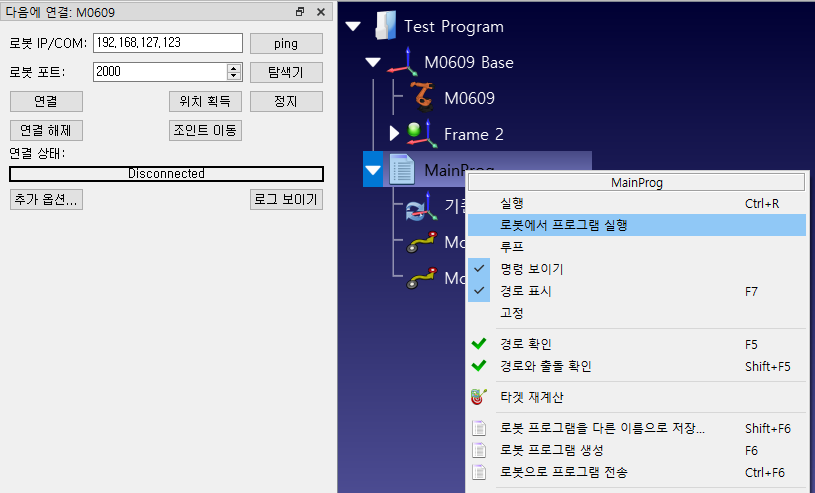815x493 pixels.
Task: Choose '경로 확인' menu entry
Action: click(637, 344)
